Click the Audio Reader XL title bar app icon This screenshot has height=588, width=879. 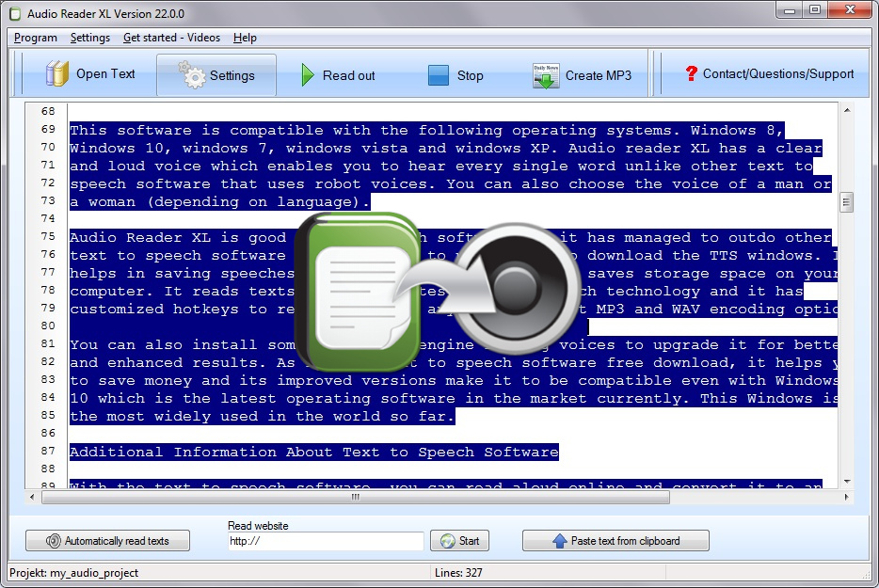click(14, 13)
